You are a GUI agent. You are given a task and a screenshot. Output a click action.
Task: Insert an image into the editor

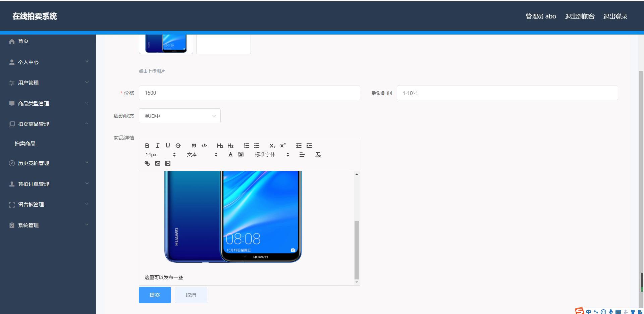click(158, 163)
